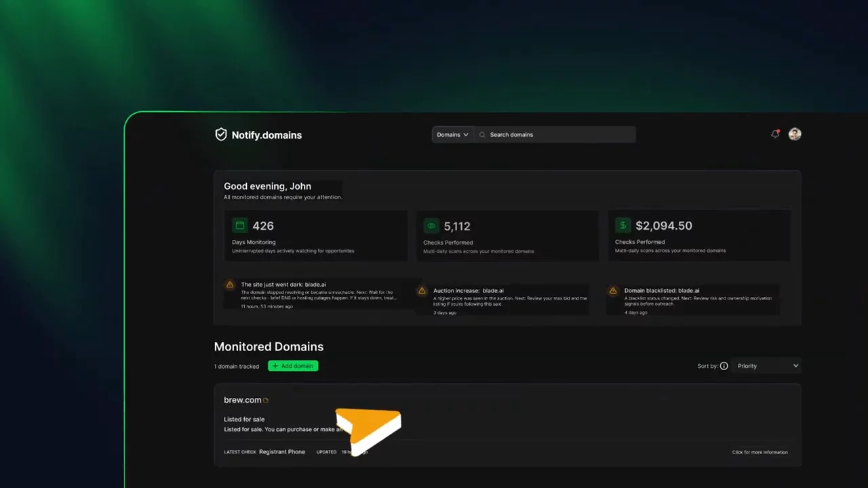Click the 426 Days Monitoring value
868x488 pixels.
[x=263, y=226]
